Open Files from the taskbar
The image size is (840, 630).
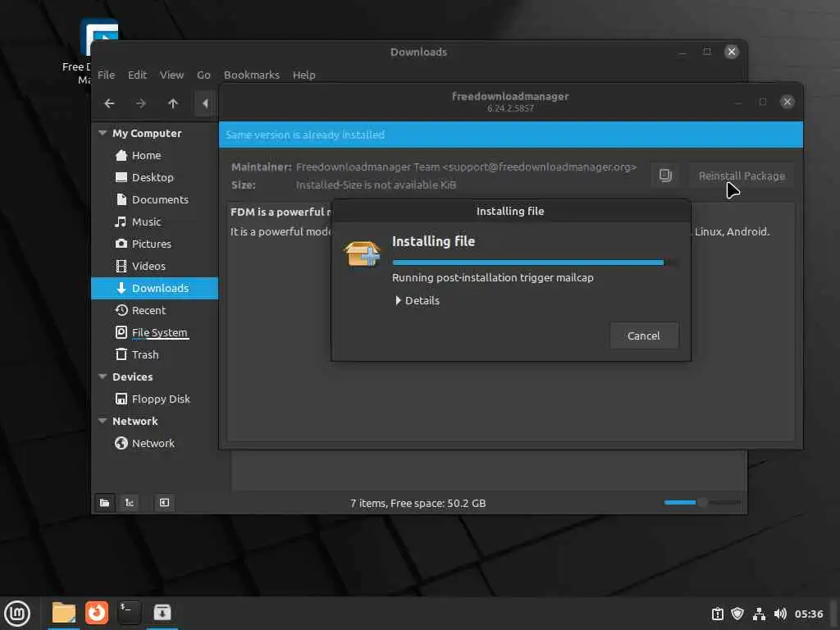64,613
